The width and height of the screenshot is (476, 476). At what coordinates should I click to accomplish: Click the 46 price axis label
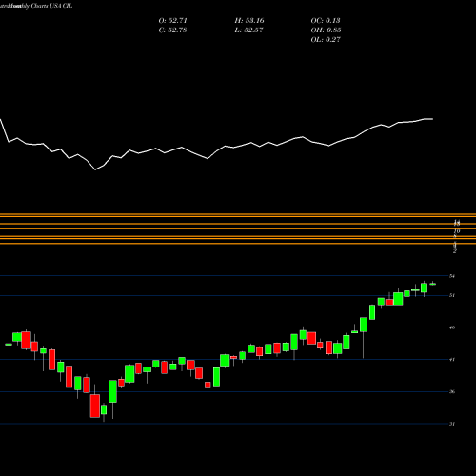coord(452,327)
